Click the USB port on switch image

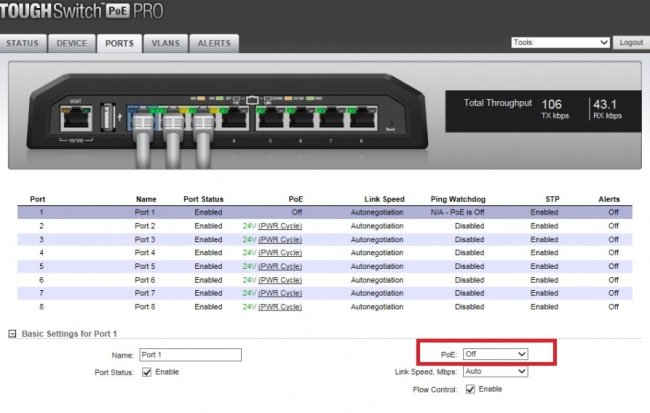point(106,118)
